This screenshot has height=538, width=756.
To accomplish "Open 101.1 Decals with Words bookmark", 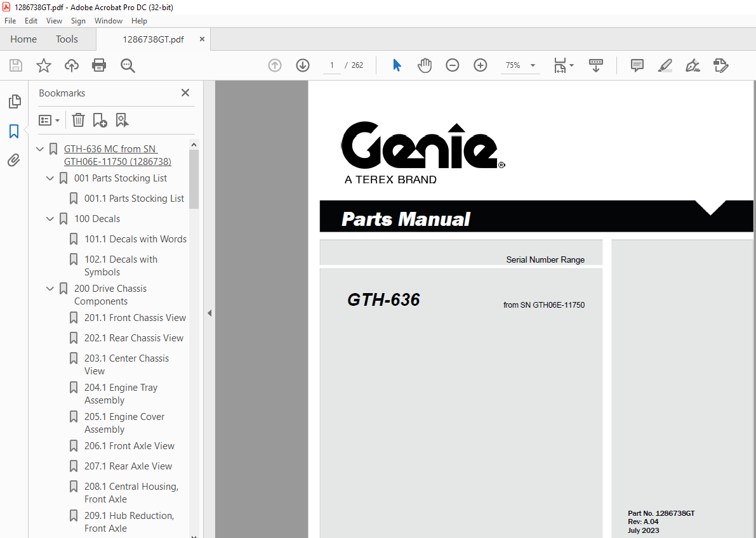I will point(135,239).
